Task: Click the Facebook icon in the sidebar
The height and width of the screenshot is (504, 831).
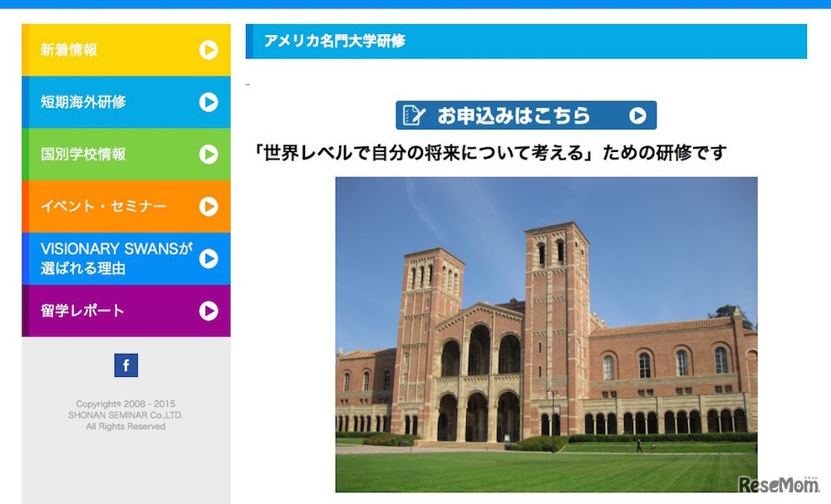Action: (x=125, y=365)
